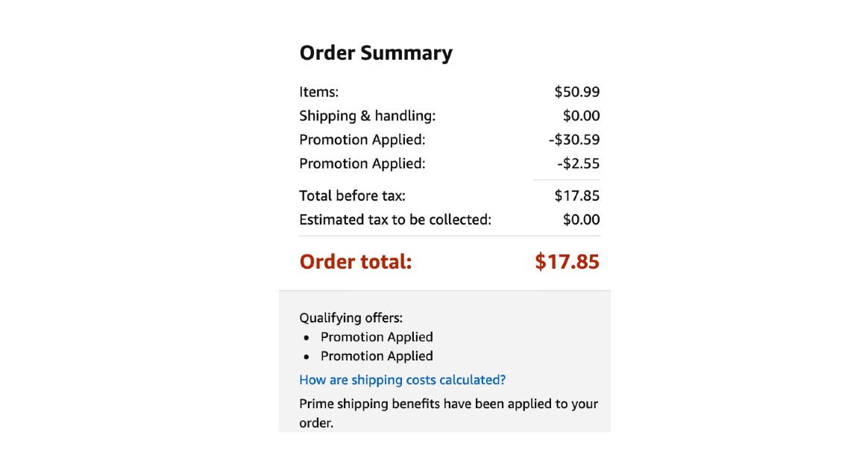Click the -$30.59 promotion discount amount

(573, 140)
